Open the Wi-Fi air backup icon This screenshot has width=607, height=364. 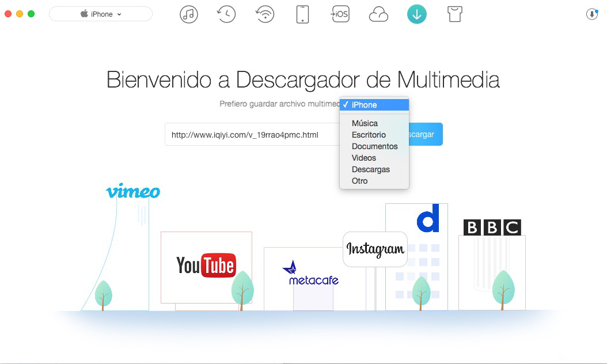265,14
